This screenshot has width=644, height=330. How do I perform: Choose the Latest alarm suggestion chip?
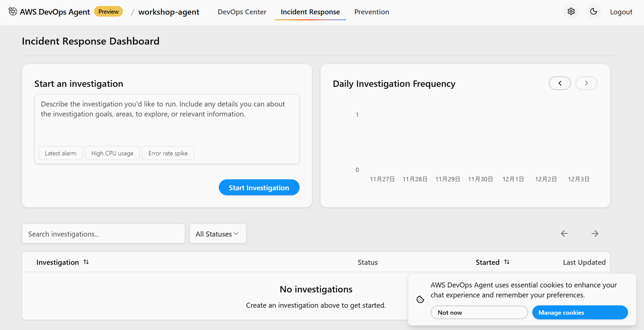pos(60,153)
